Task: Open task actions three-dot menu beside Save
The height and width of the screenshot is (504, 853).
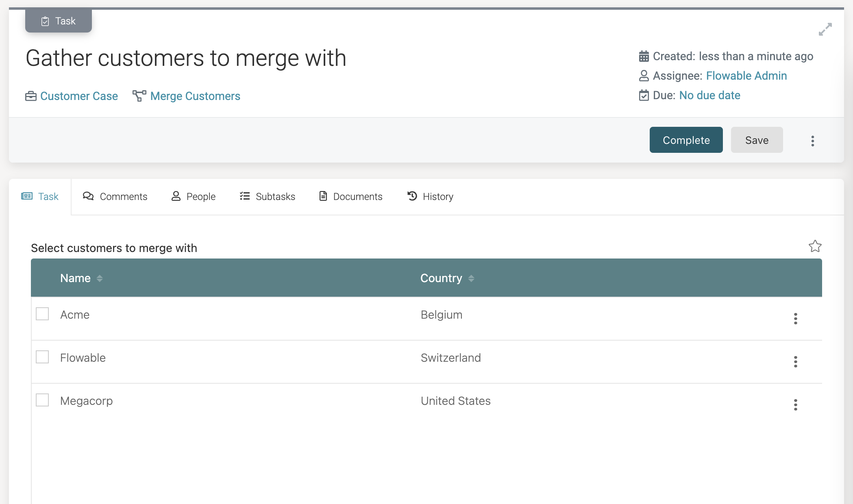Action: (x=812, y=141)
